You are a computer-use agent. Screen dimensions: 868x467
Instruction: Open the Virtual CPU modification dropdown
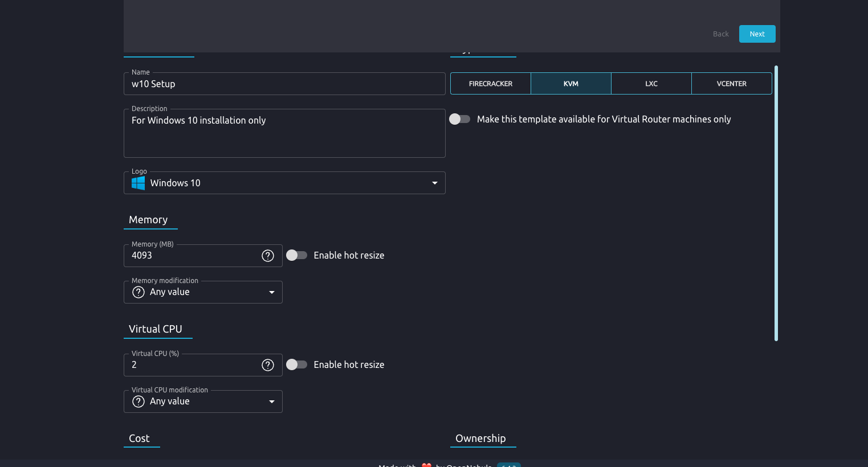coord(272,401)
